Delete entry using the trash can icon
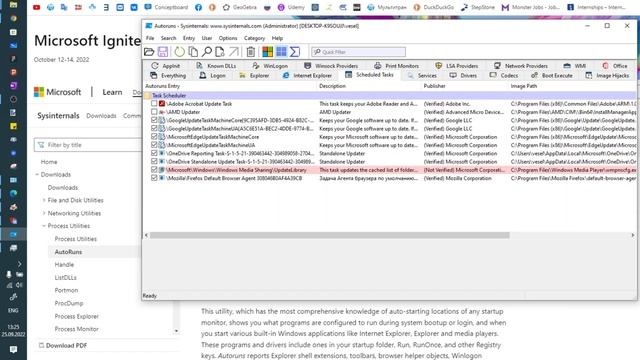This screenshot has height=360, width=640. (x=251, y=52)
